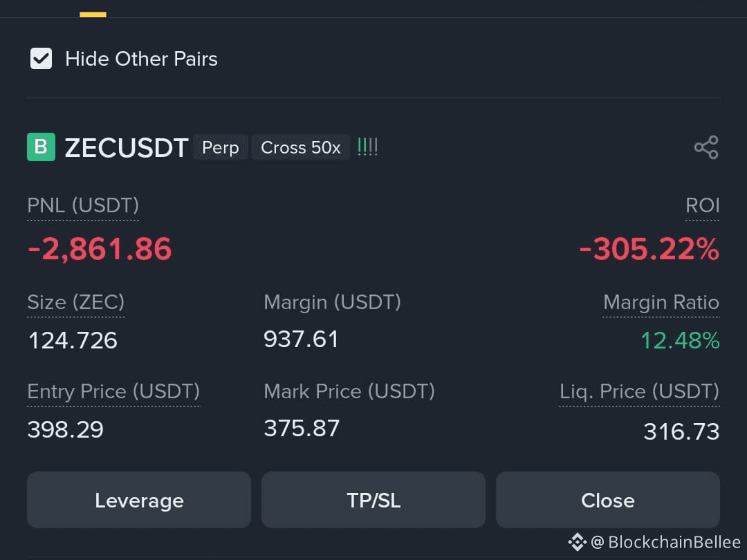Tap the PNL (USDT) label for explanation
Screen dimensions: 747x560
[83, 206]
